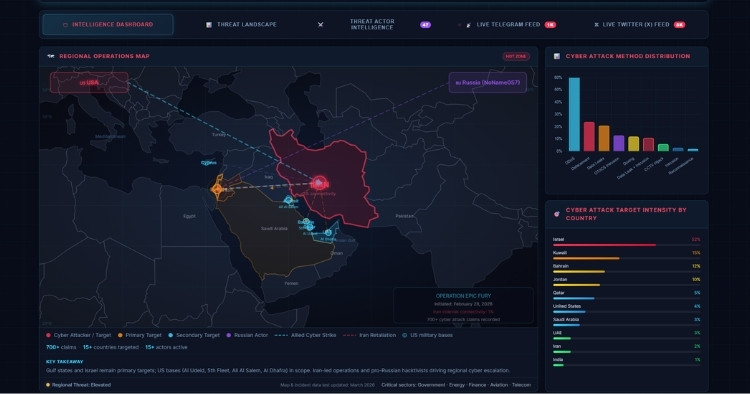
Task: Click the yellow Doxing bar in chart
Action: click(x=633, y=143)
